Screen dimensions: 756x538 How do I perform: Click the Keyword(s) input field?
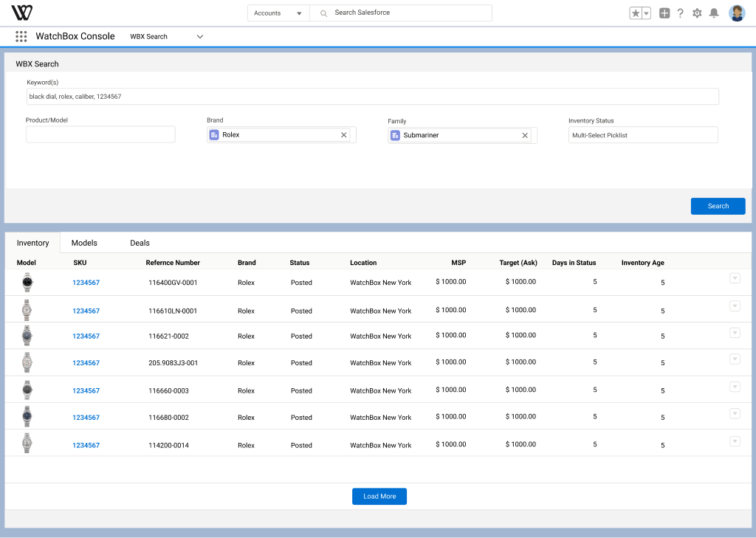pos(373,97)
